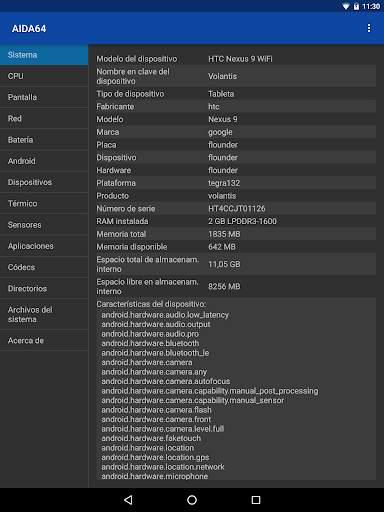Screen dimensions: 384x512
Task: Tap the Tableta device type value
Action: (x=221, y=94)
